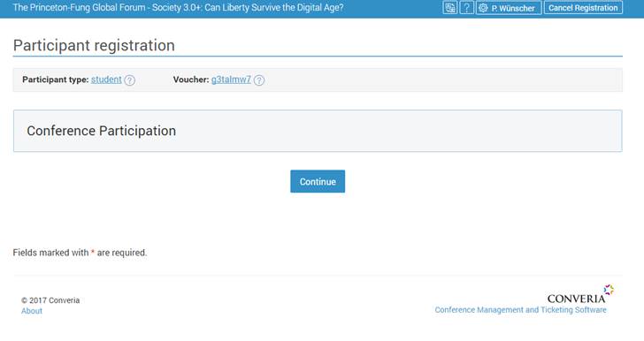Show help for Participant type
The width and height of the screenshot is (644, 341).
pyautogui.click(x=130, y=80)
